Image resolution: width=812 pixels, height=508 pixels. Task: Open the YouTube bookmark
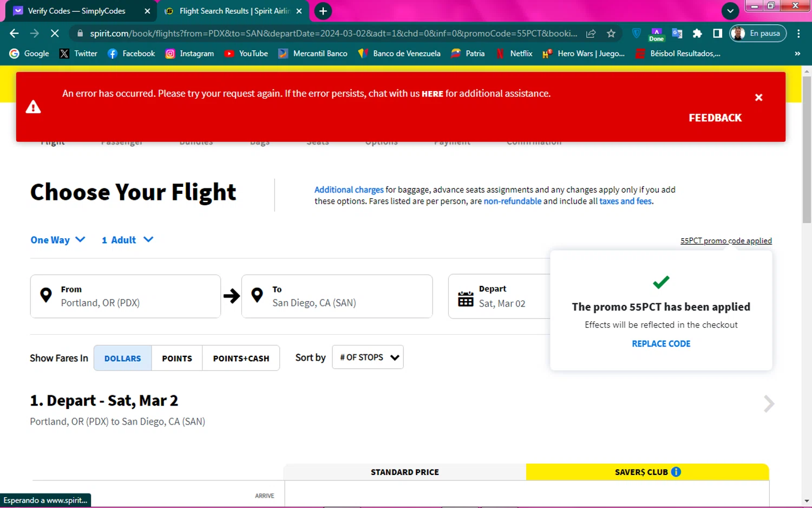tap(246, 54)
